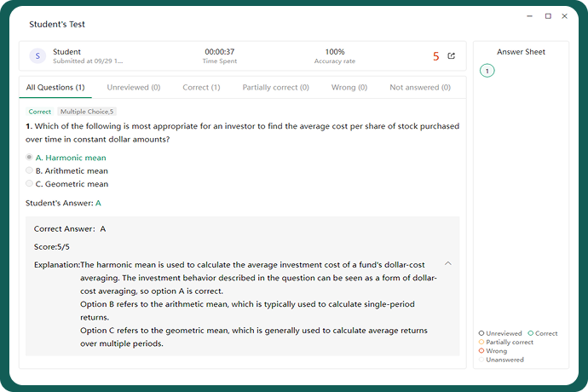Click the Wrong legend marker circle
The height and width of the screenshot is (392, 588).
tap(481, 350)
